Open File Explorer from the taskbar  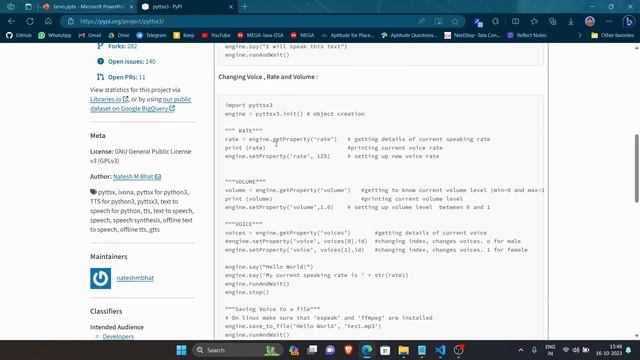404,350
